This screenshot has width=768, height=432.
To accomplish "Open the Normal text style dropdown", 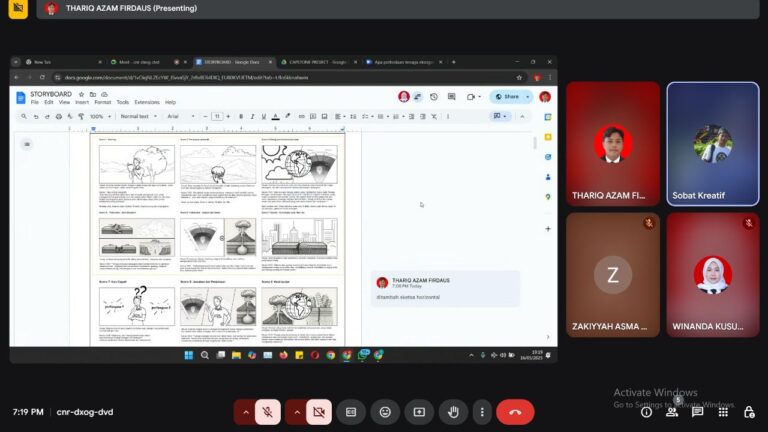I will click(x=139, y=117).
